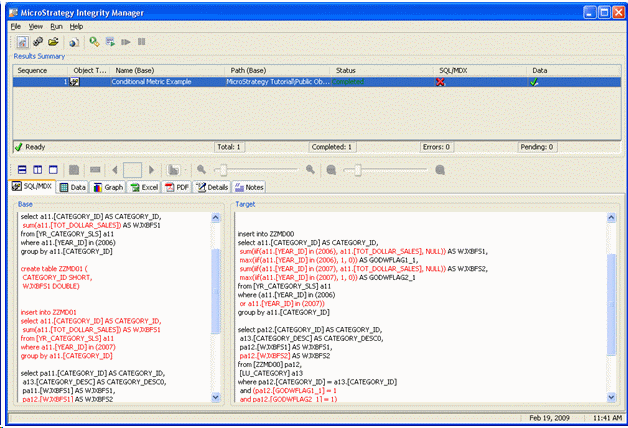Image resolution: width=628 pixels, height=428 pixels.
Task: Switch to the Excel tab
Action: [144, 187]
